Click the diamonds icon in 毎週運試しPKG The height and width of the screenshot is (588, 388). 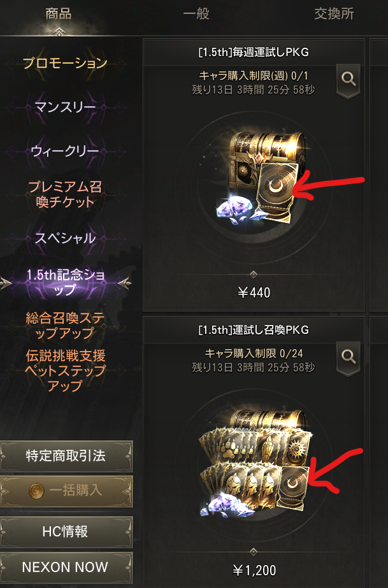(x=235, y=210)
